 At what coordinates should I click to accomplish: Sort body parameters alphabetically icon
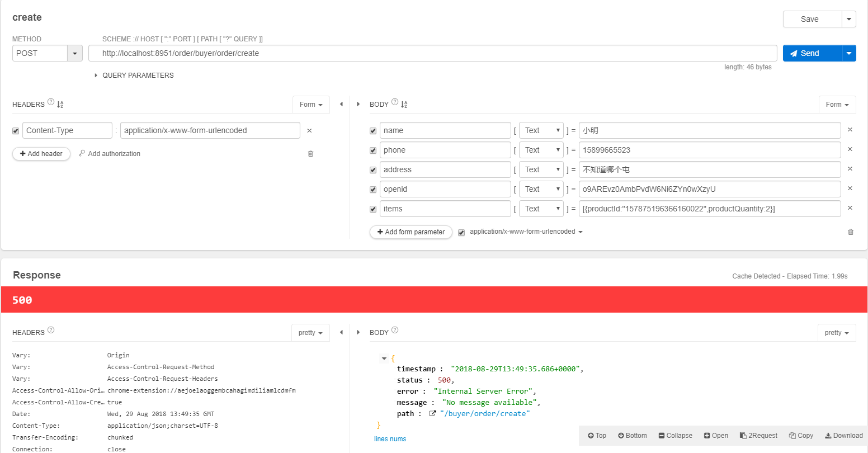click(x=404, y=104)
